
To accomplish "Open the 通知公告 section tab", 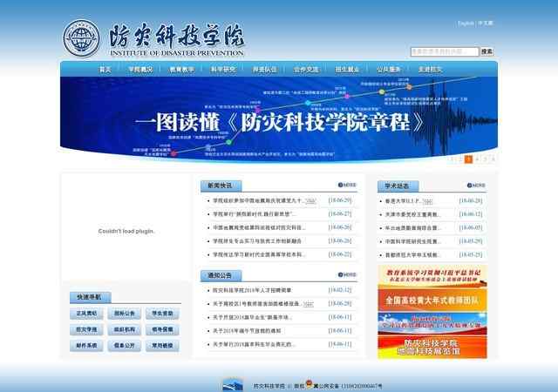I will pyautogui.click(x=221, y=275).
